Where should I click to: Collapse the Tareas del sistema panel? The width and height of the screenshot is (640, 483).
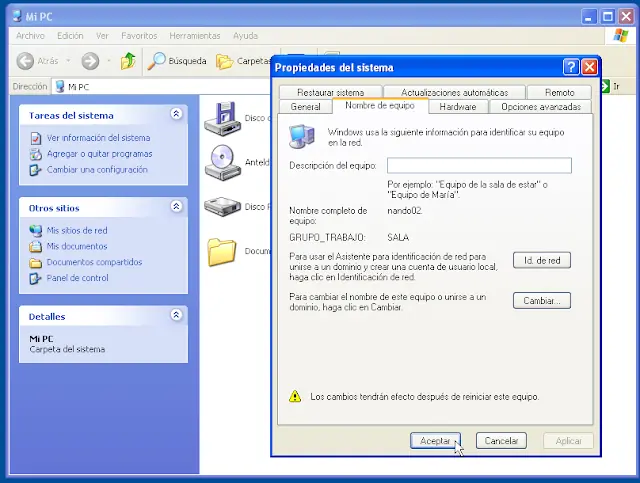click(176, 115)
